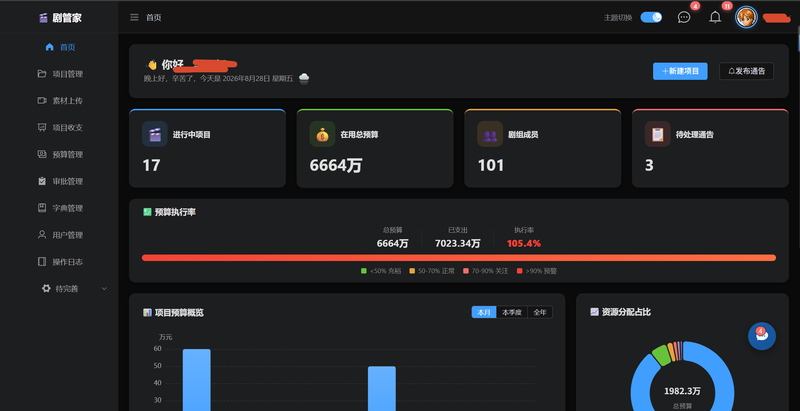Click the 剧管家 clapperboard logo icon

[44, 18]
